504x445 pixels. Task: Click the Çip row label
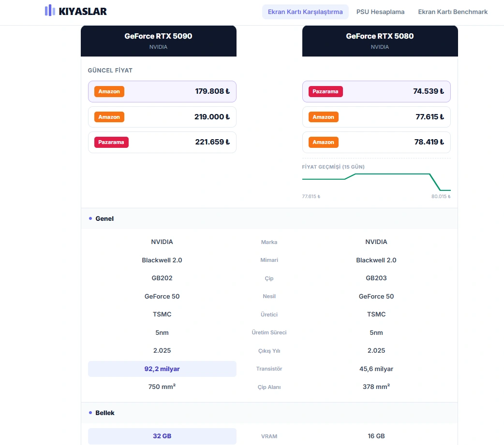pyautogui.click(x=269, y=278)
